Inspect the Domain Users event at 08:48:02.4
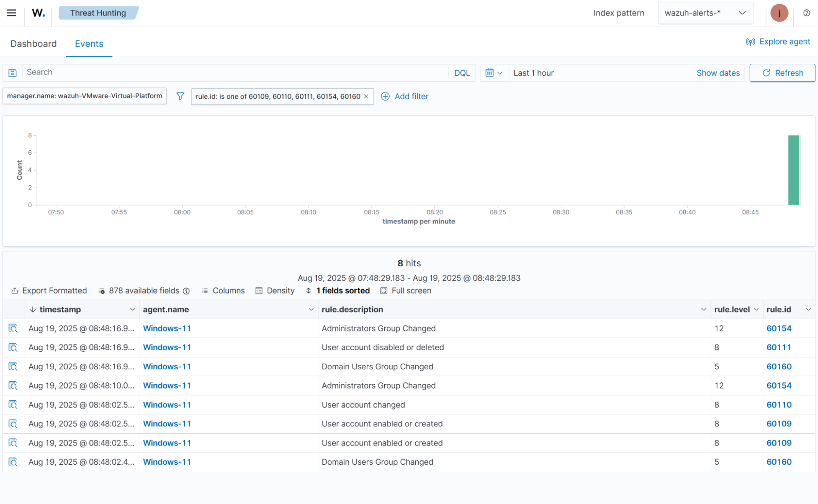The width and height of the screenshot is (818, 504). [x=13, y=462]
